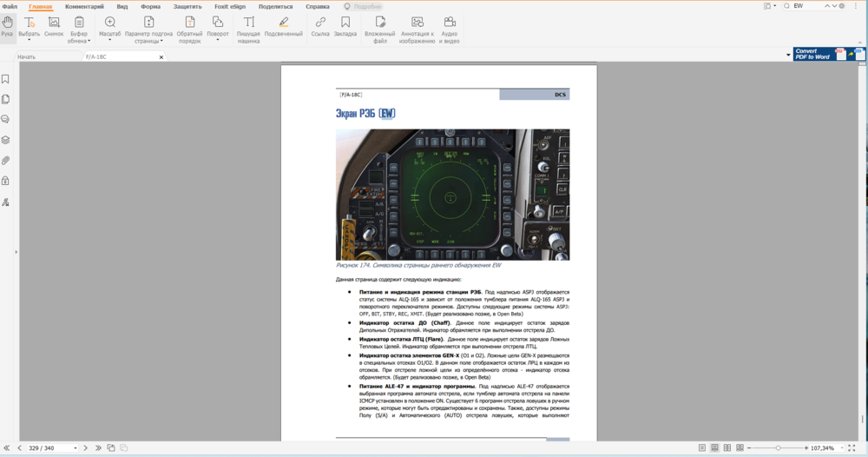Switch to facing pages view mode
The width and height of the screenshot is (868, 457).
coord(727,447)
